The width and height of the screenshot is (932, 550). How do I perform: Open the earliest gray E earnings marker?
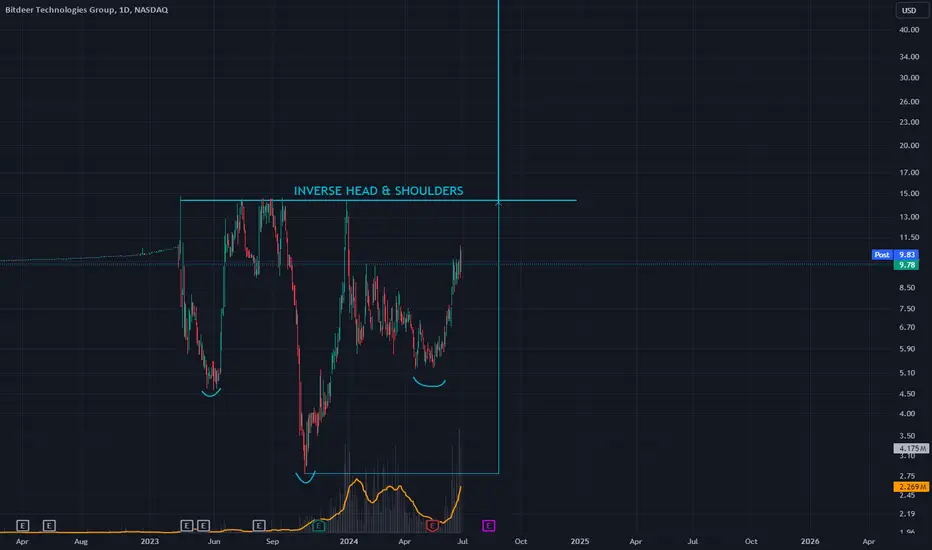tap(23, 526)
